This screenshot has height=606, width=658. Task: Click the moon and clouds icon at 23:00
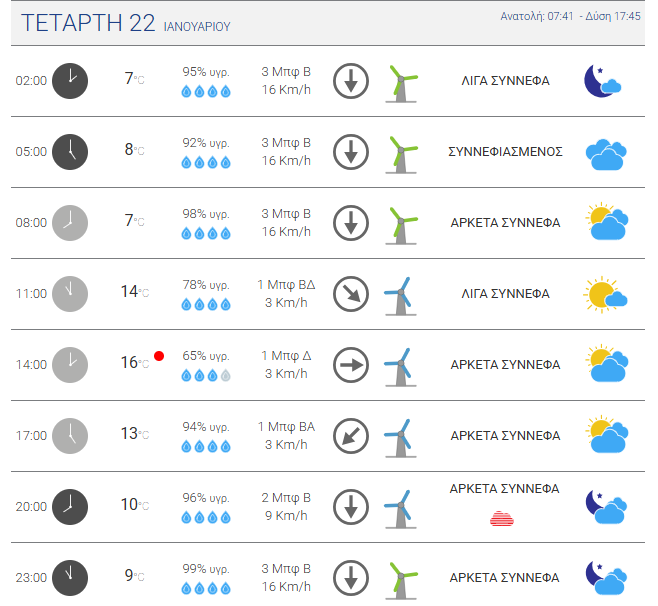(606, 578)
